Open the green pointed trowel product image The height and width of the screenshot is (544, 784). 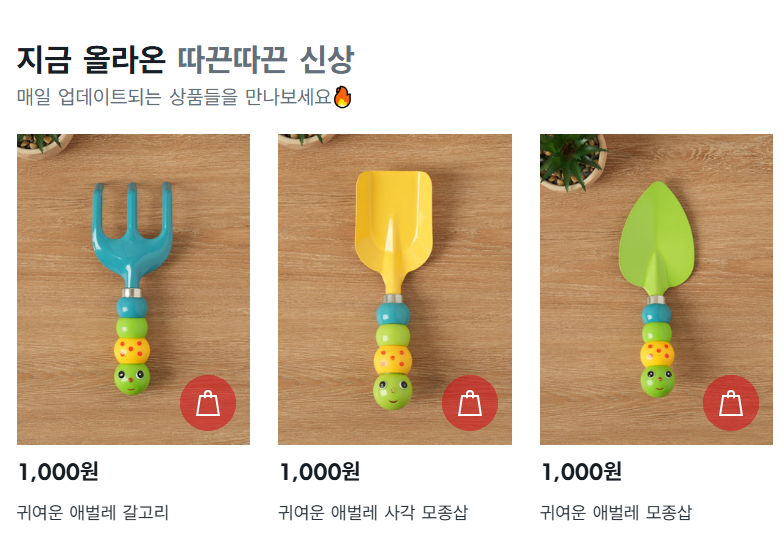coord(656,289)
